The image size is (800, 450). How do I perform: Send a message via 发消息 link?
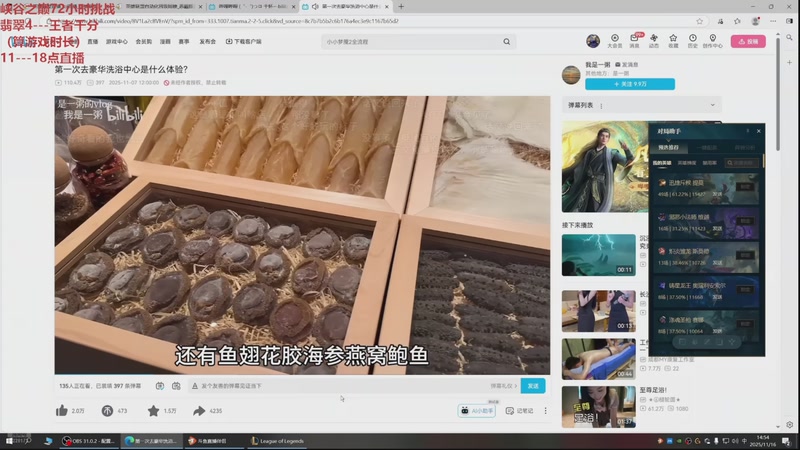627,65
